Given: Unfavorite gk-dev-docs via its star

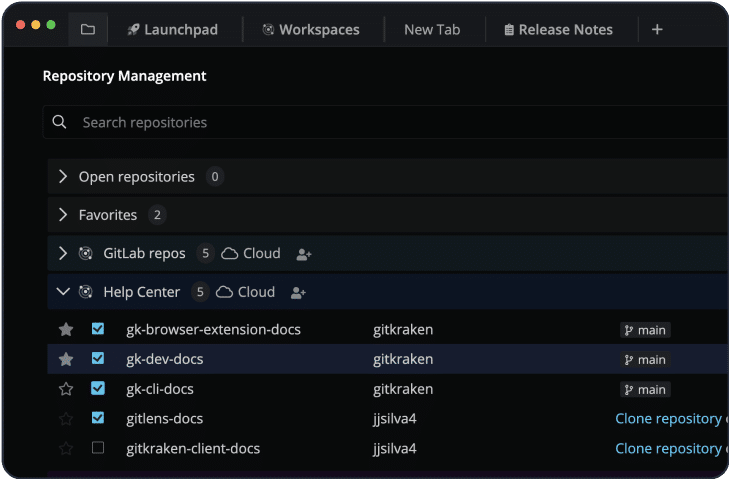Looking at the screenshot, I should (66, 359).
